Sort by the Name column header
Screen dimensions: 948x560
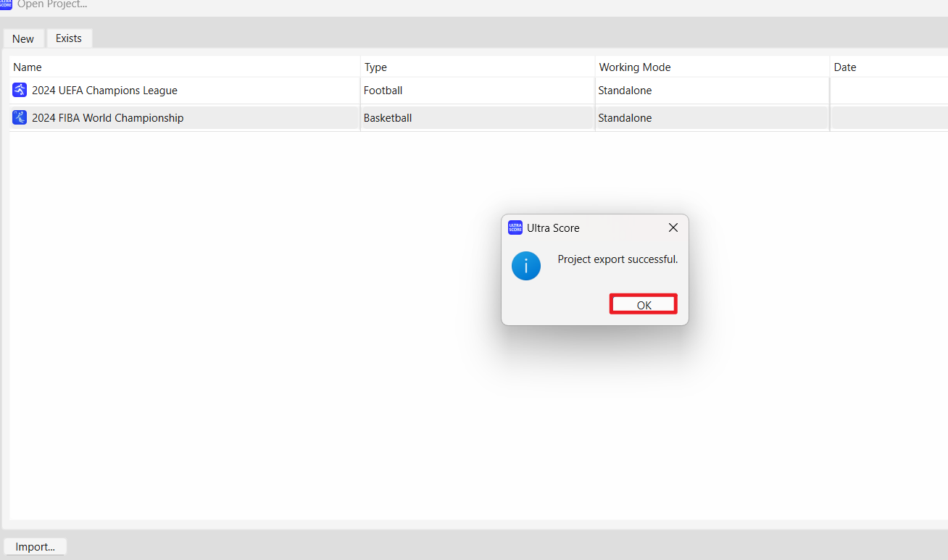28,67
